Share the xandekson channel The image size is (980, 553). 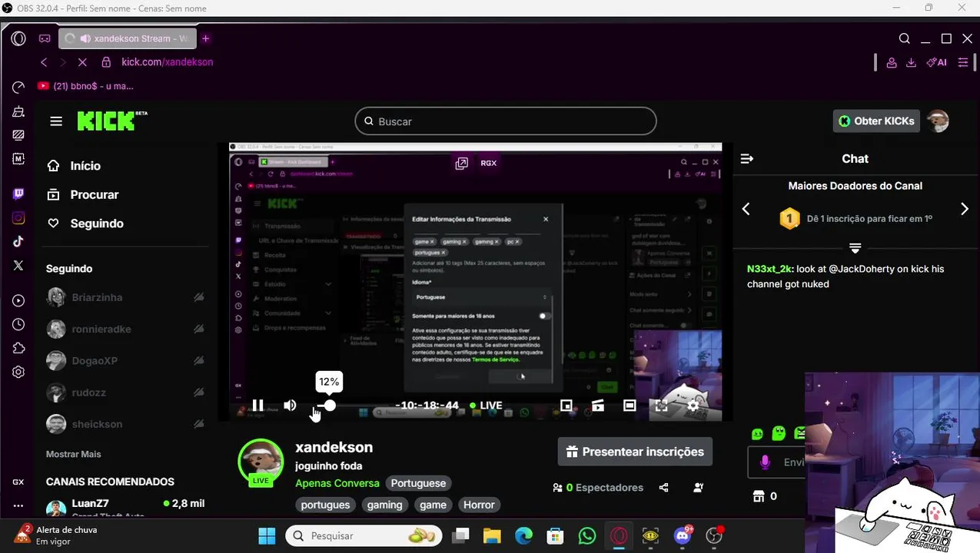(663, 488)
